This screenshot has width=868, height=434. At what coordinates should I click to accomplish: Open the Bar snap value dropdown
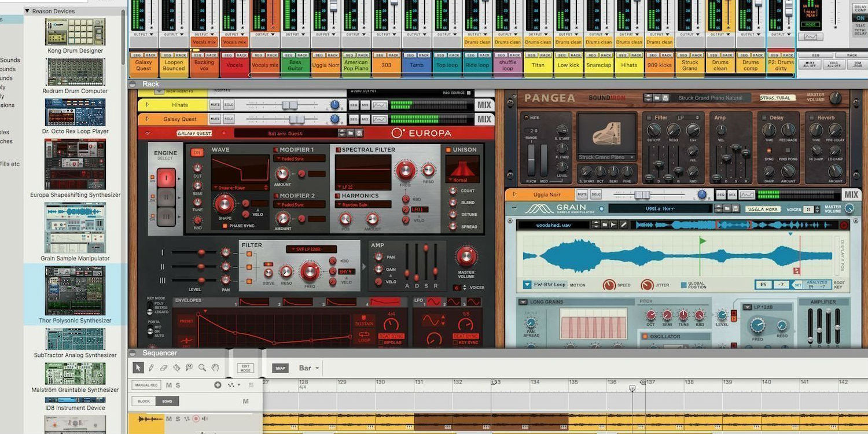click(309, 368)
